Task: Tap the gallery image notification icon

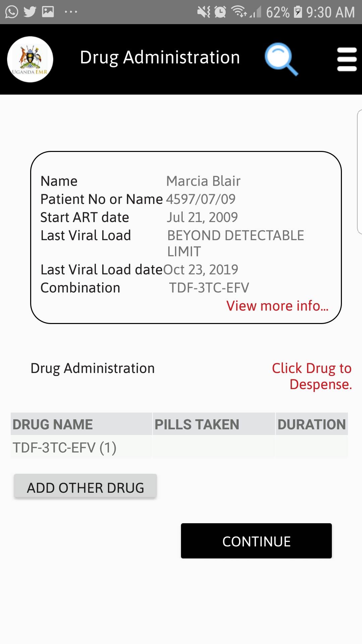Action: pyautogui.click(x=48, y=12)
